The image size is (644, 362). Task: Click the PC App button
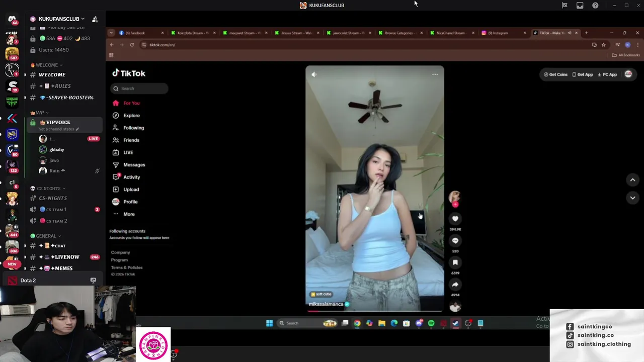click(x=607, y=74)
